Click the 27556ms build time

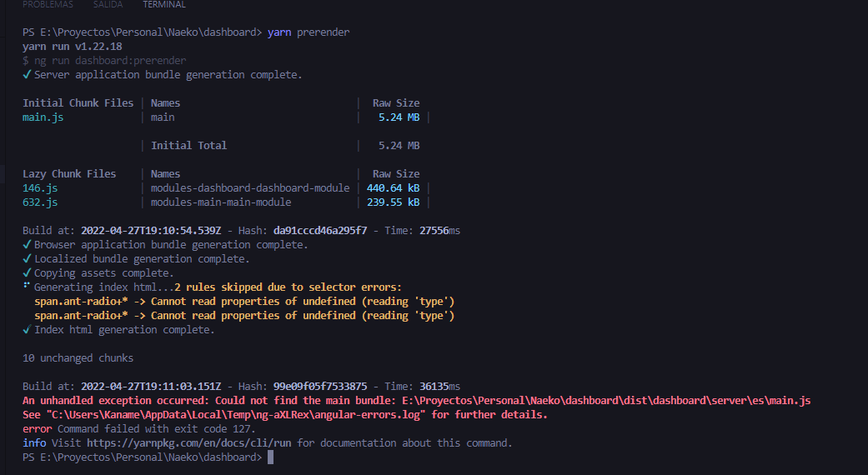(x=439, y=231)
